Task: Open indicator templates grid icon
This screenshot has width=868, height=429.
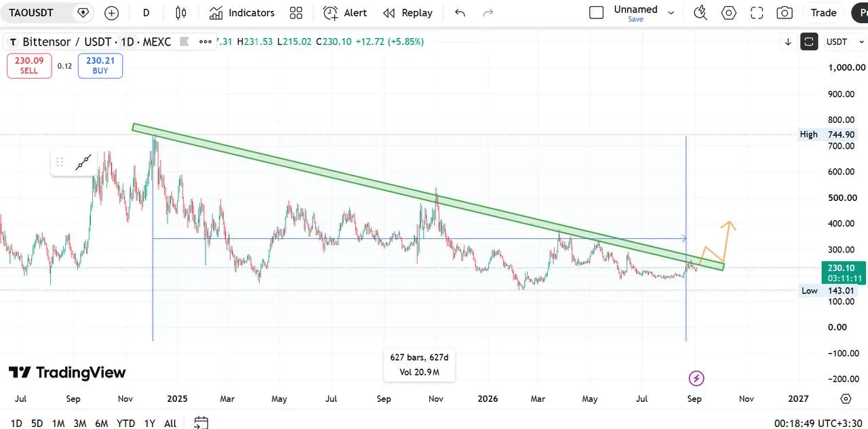Action: (x=296, y=13)
